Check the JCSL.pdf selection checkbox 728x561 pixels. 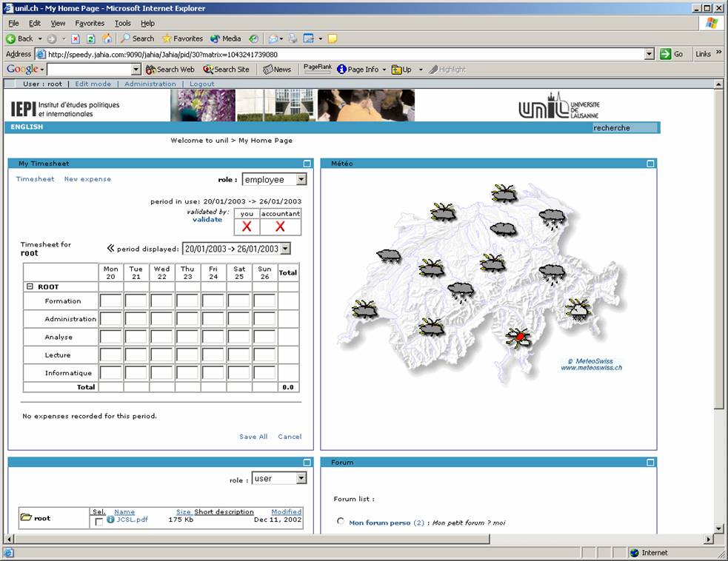tap(99, 522)
